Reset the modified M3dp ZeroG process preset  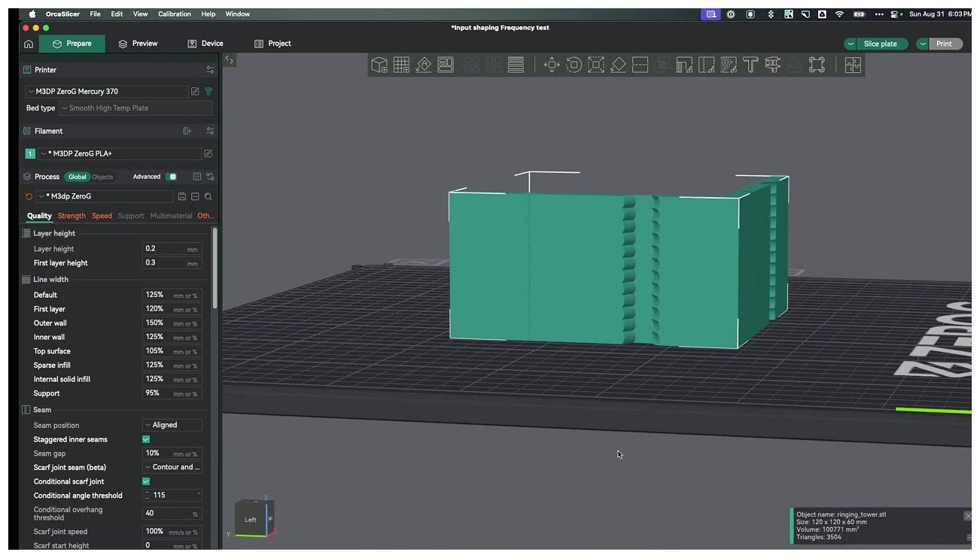[29, 196]
